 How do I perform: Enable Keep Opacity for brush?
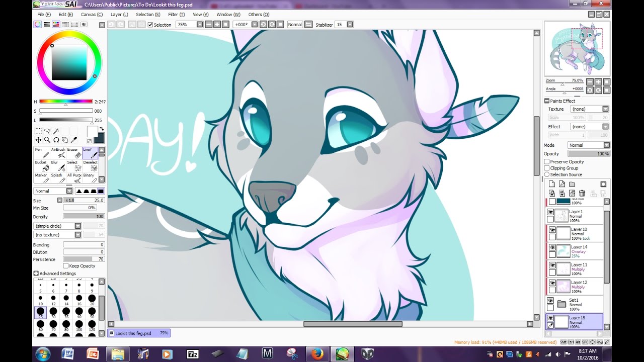pos(66,266)
